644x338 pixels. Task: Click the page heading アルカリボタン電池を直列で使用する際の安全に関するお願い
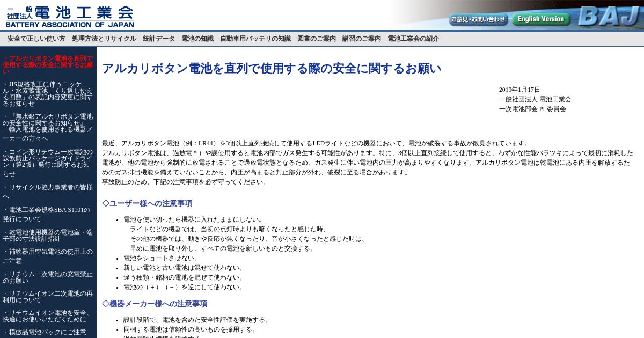272,69
